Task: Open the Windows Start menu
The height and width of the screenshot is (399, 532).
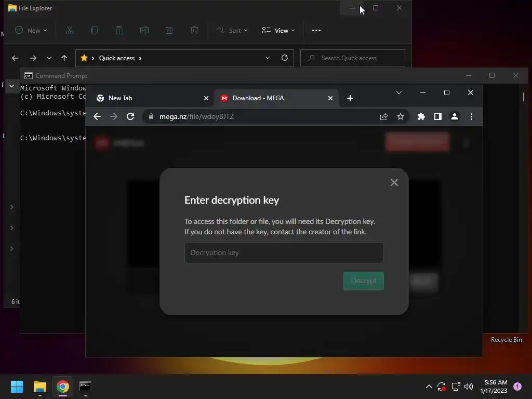Action: click(17, 387)
